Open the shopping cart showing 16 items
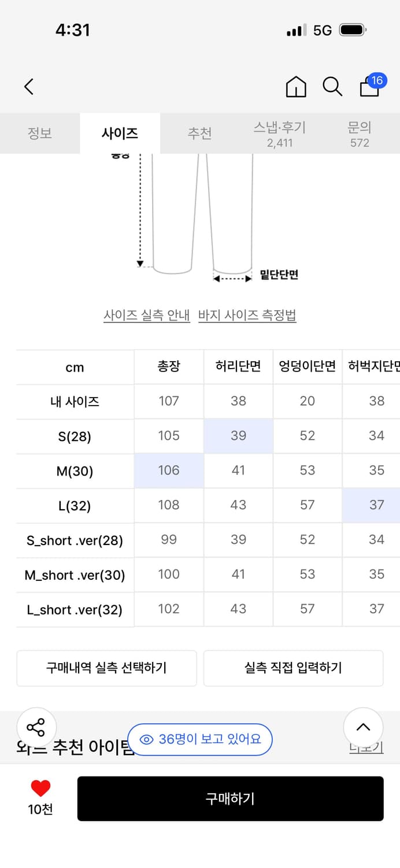Viewport: 400px width, 868px height. pos(368,88)
